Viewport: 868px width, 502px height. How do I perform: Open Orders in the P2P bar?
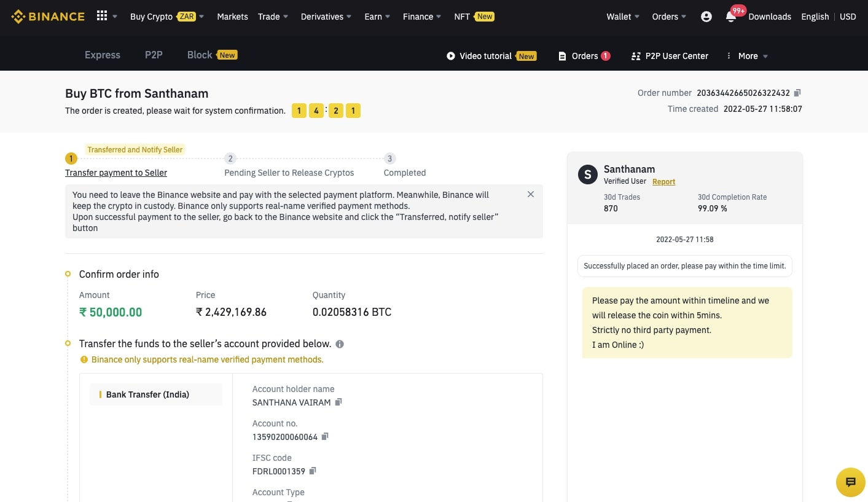pyautogui.click(x=584, y=56)
